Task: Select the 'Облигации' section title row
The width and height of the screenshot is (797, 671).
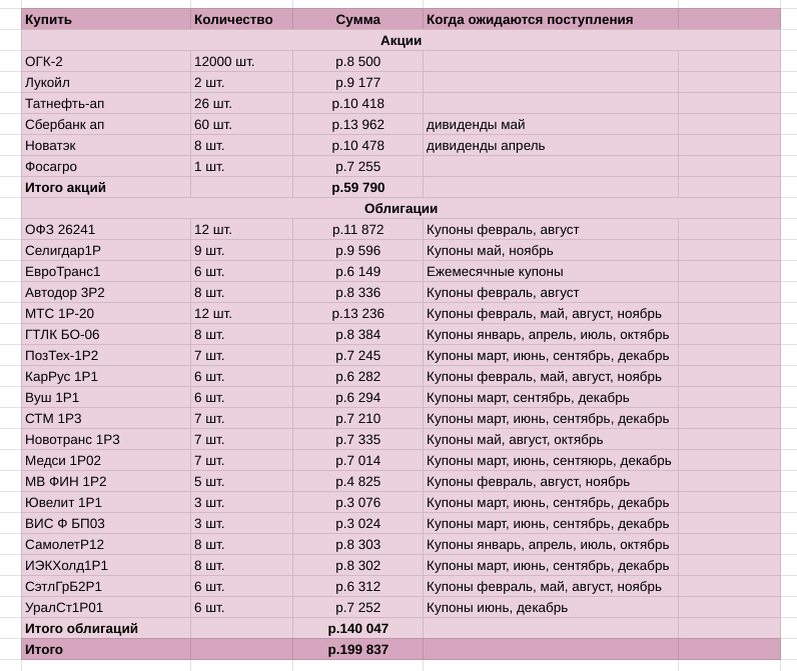Action: click(x=401, y=208)
